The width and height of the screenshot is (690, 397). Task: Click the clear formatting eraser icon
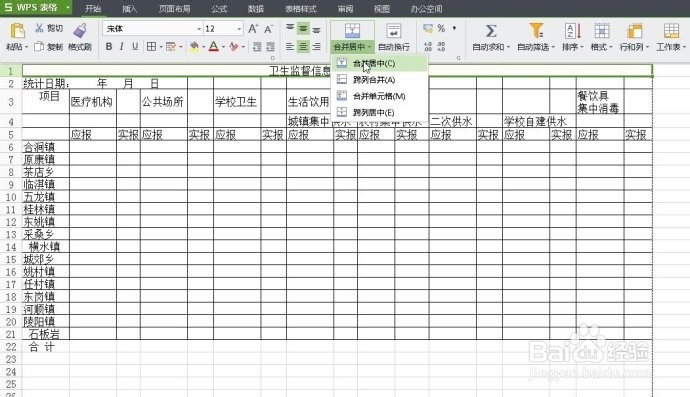(234, 47)
